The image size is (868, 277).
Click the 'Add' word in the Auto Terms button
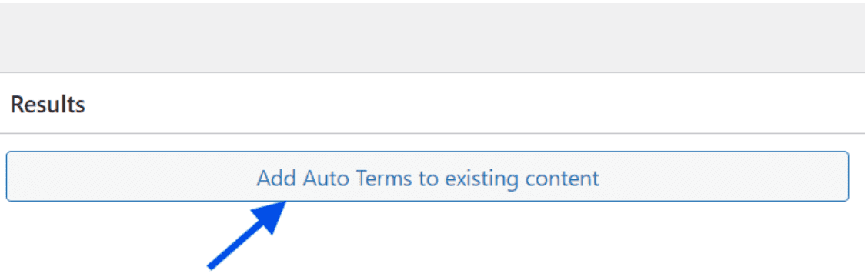pos(277,179)
